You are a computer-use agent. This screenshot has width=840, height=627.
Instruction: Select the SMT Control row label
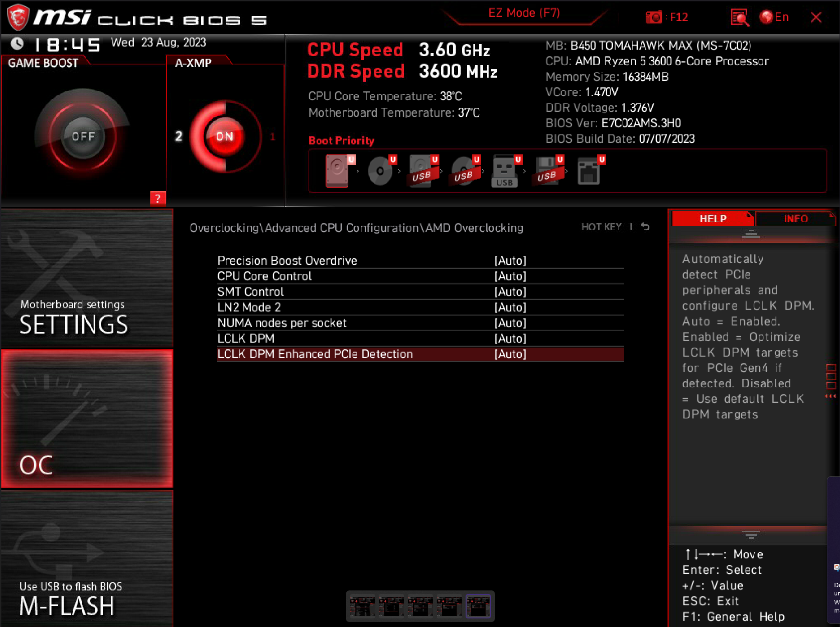pos(251,292)
